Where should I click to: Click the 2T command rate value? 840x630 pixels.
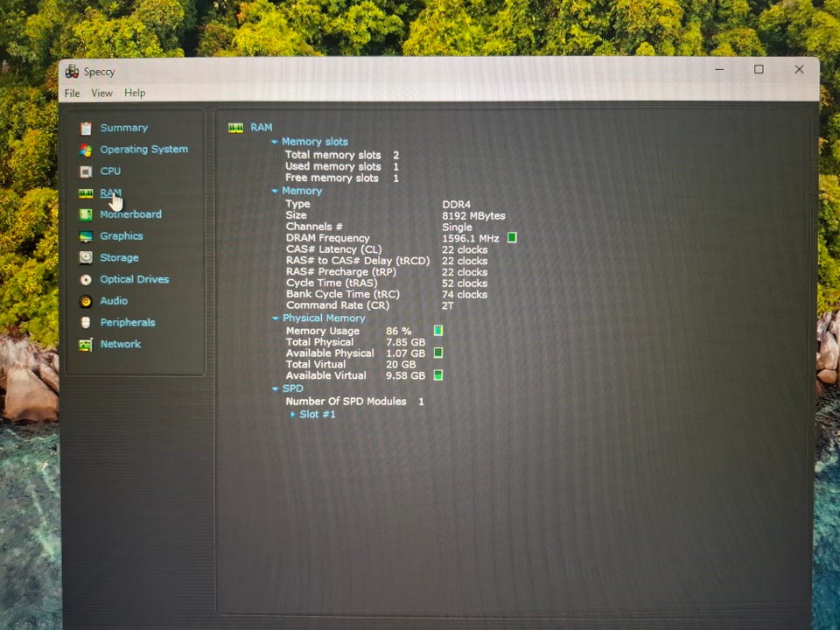[448, 306]
